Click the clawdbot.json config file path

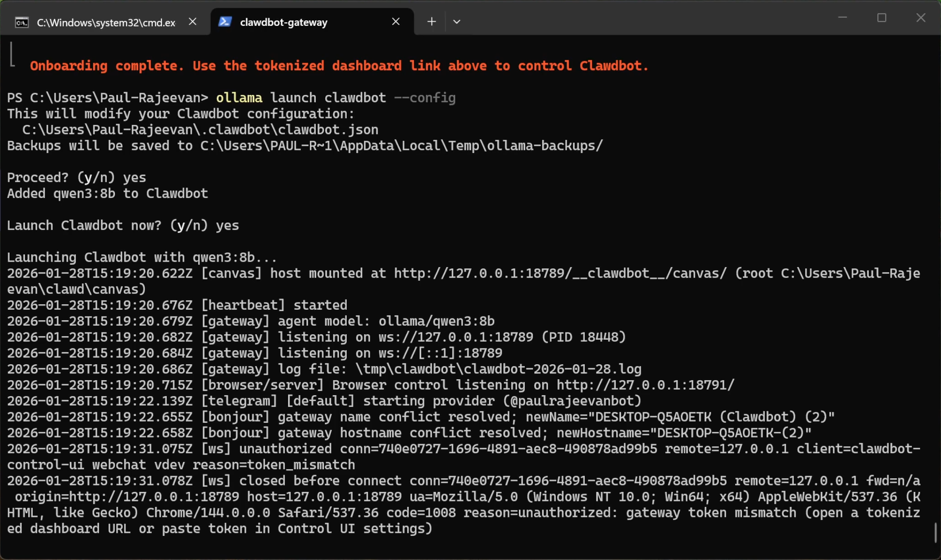click(200, 130)
